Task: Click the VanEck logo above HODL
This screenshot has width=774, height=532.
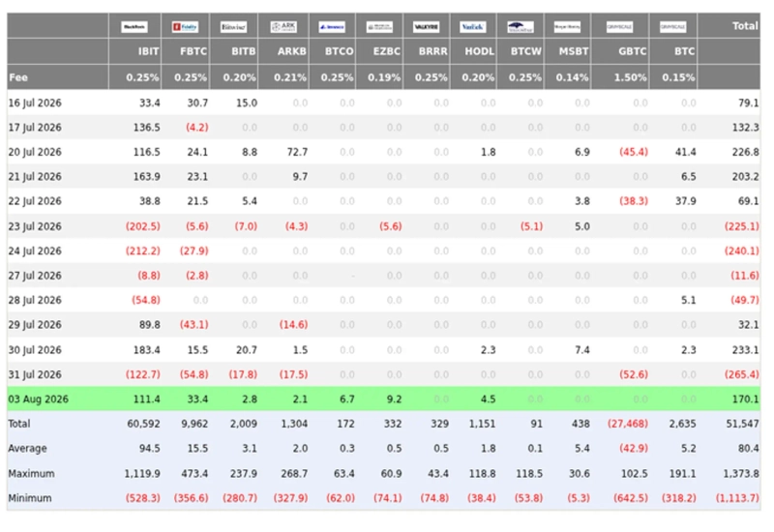Action: click(x=472, y=27)
